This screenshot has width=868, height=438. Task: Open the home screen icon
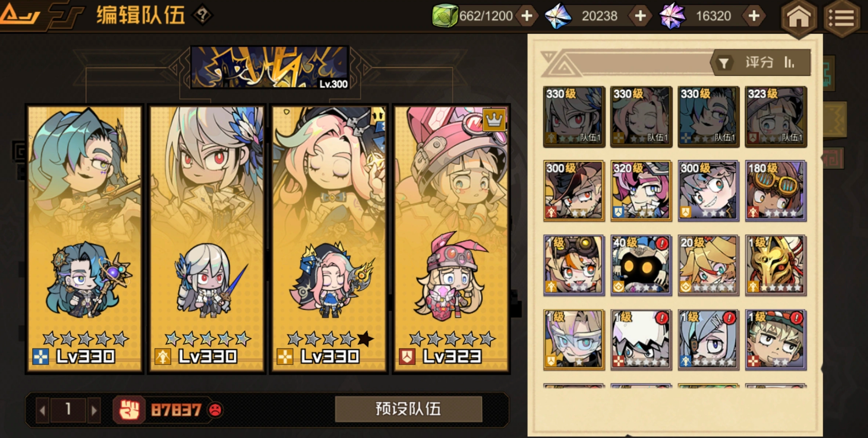click(x=798, y=18)
